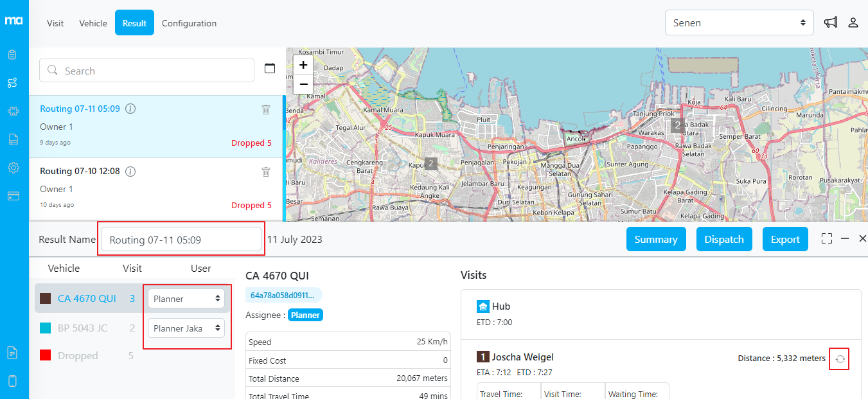Expand result panel to fullscreen

[827, 238]
